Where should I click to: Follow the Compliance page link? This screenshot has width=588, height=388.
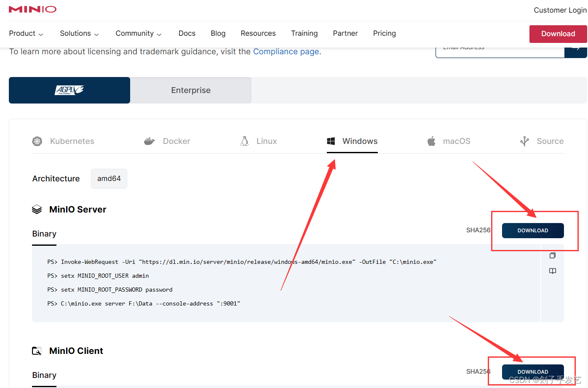coord(286,51)
